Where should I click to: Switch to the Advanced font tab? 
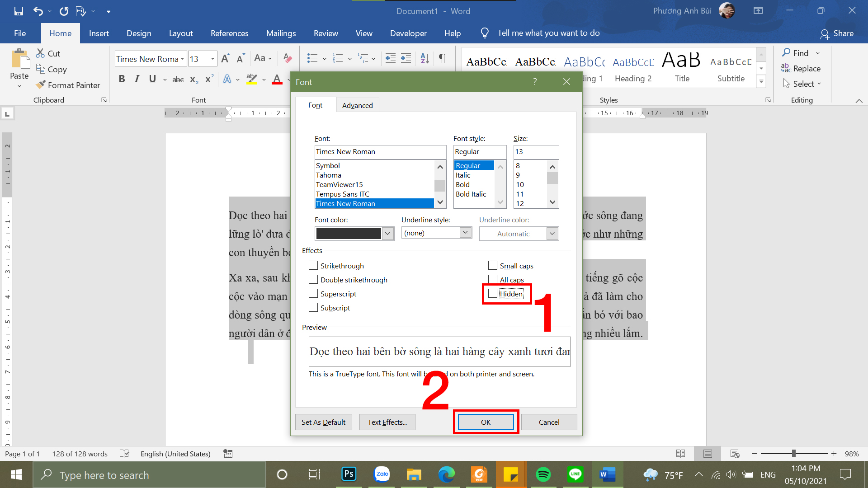[357, 105]
